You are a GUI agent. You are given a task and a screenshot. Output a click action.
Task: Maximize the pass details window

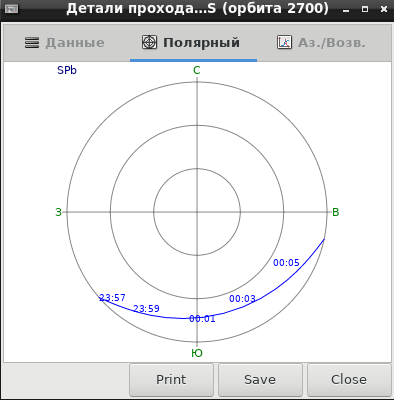pos(365,9)
